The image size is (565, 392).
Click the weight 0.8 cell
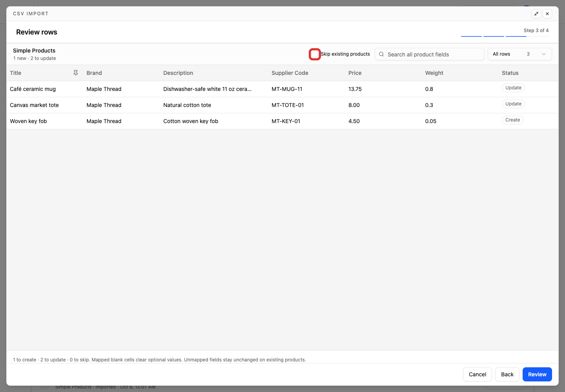click(x=429, y=89)
